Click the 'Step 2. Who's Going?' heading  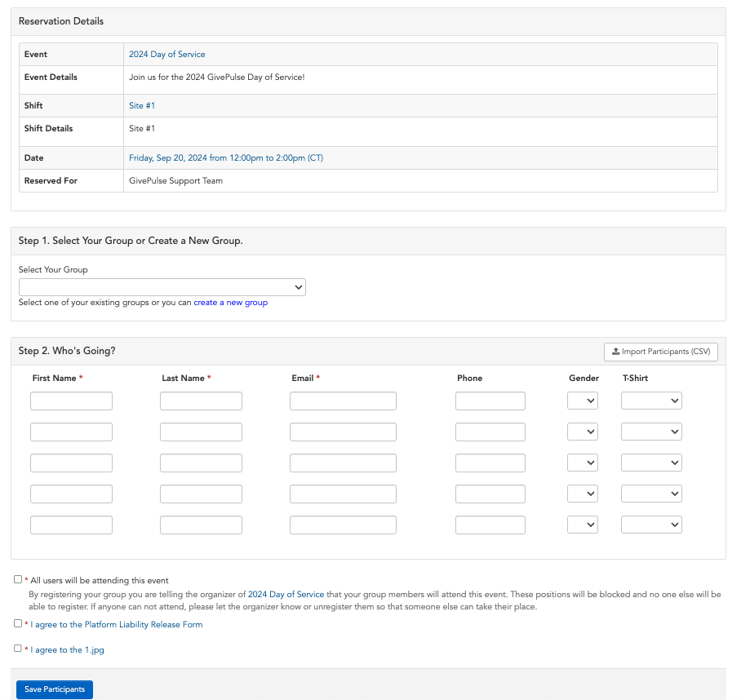tap(67, 351)
